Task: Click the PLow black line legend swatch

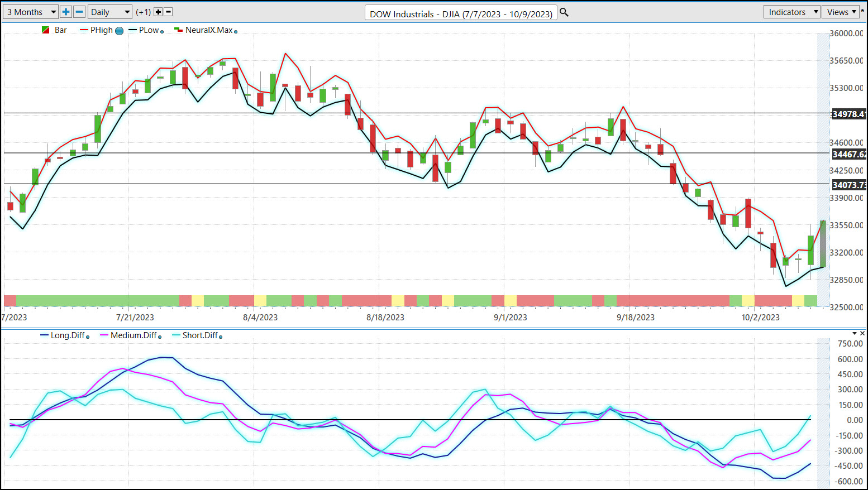Action: (133, 30)
